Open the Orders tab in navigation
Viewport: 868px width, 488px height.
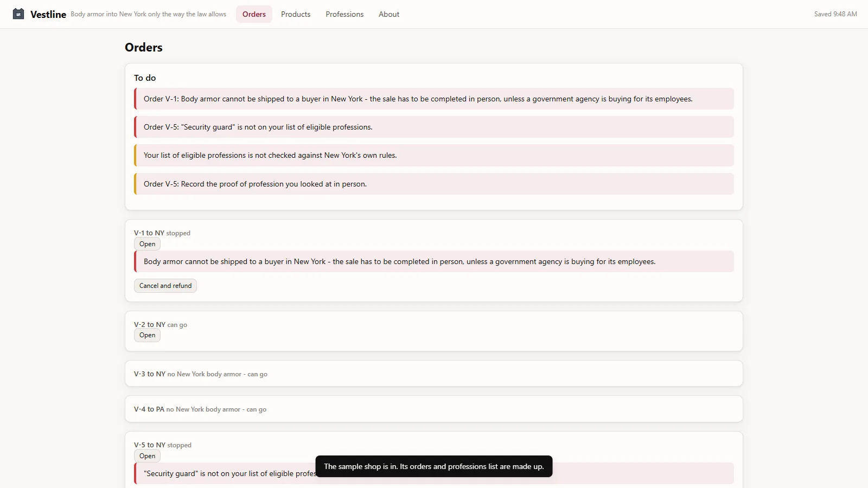(x=254, y=14)
